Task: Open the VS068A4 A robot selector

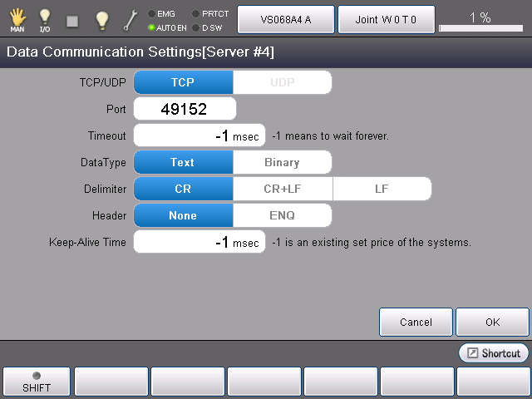Action: (x=285, y=19)
